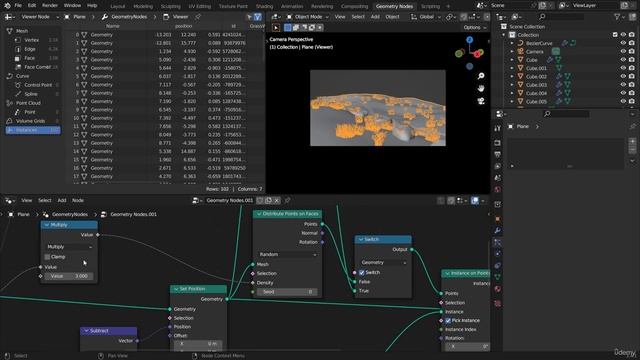This screenshot has height=360, width=640.
Task: Click the Blender logo icon in menu bar
Action: pos(7,6)
